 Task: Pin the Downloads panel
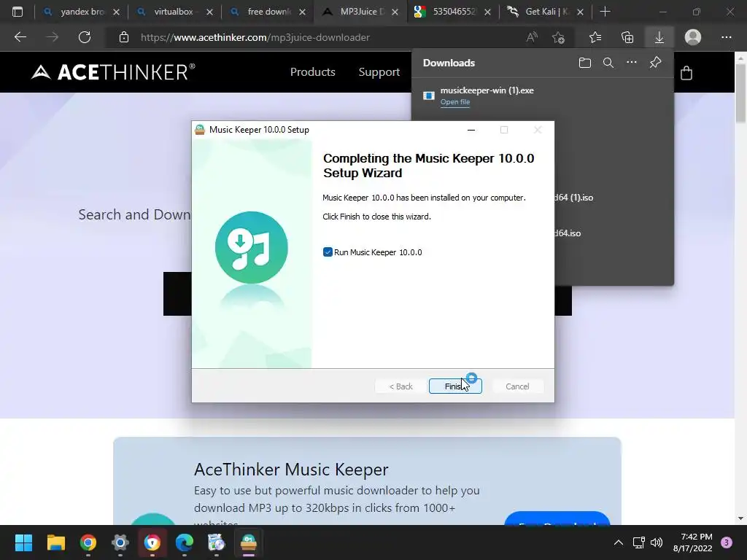655,63
